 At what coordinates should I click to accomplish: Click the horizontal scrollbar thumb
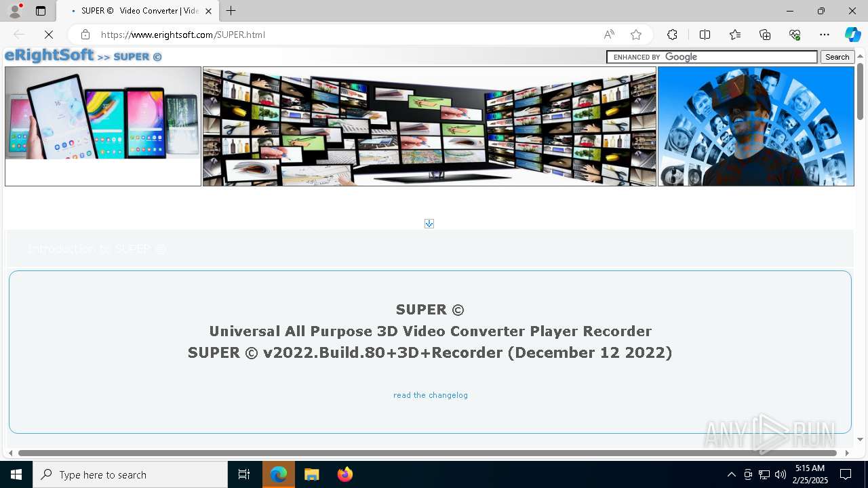tap(427, 453)
